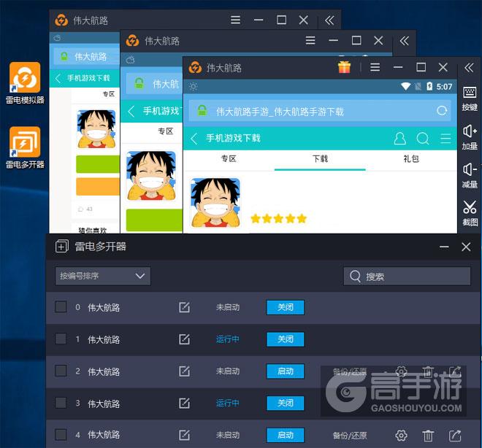The image size is (482, 448).
Task: Click the 运行中 status of instance 1
Action: coord(227,339)
